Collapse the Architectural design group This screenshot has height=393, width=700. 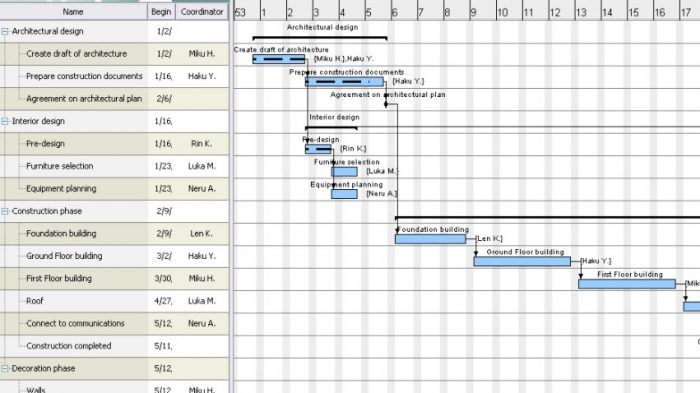point(5,32)
